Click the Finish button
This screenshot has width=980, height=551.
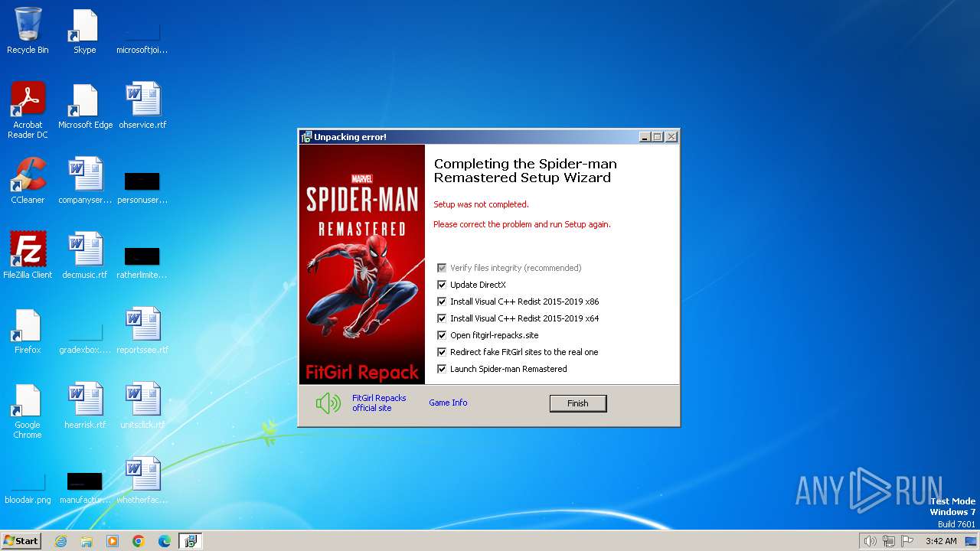578,403
